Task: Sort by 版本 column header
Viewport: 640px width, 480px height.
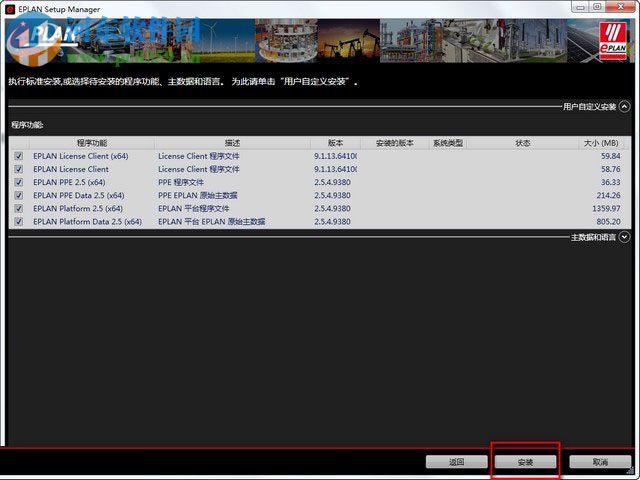Action: 335,143
